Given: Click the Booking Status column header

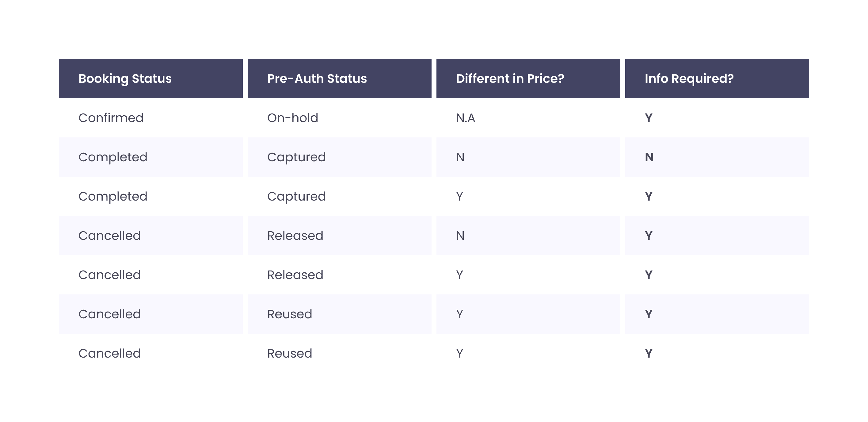Looking at the screenshot, I should (x=125, y=79).
